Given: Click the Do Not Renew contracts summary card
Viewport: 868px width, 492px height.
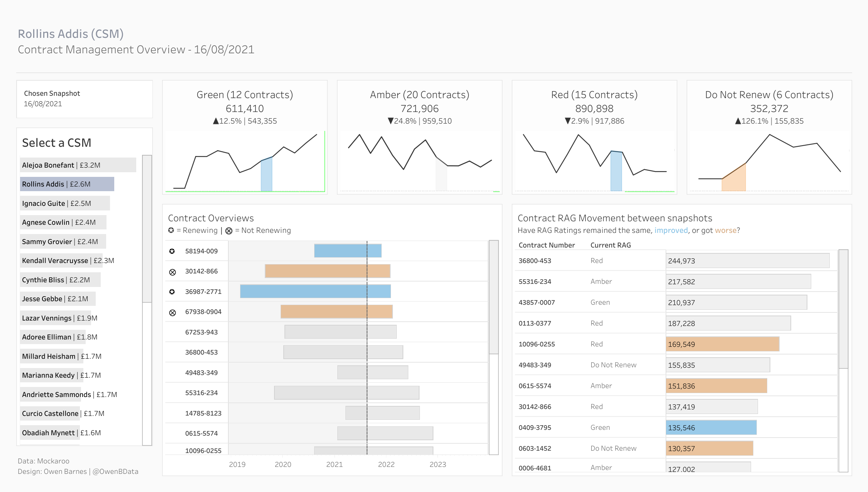Looking at the screenshot, I should [x=769, y=137].
